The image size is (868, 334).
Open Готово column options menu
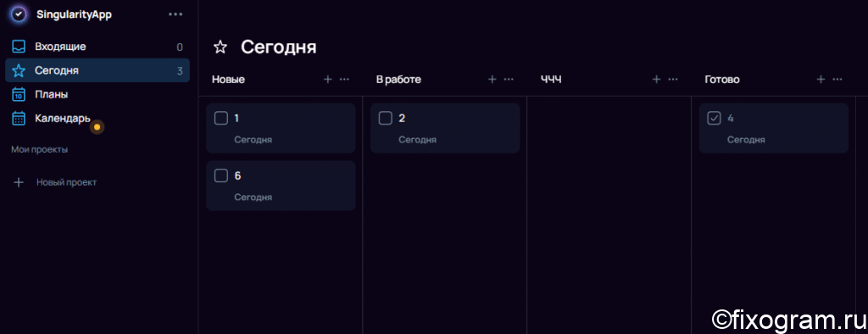pyautogui.click(x=837, y=79)
